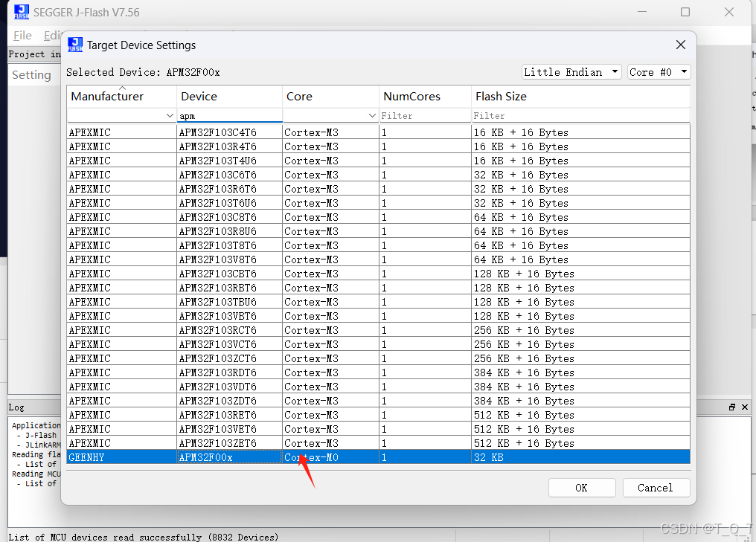Expand the Manufacturer filter dropdown
756x542 pixels.
coord(169,116)
